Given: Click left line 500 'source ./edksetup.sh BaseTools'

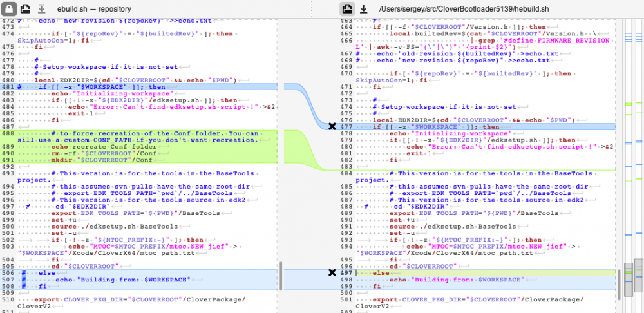Looking at the screenshot, I should click(x=115, y=226).
